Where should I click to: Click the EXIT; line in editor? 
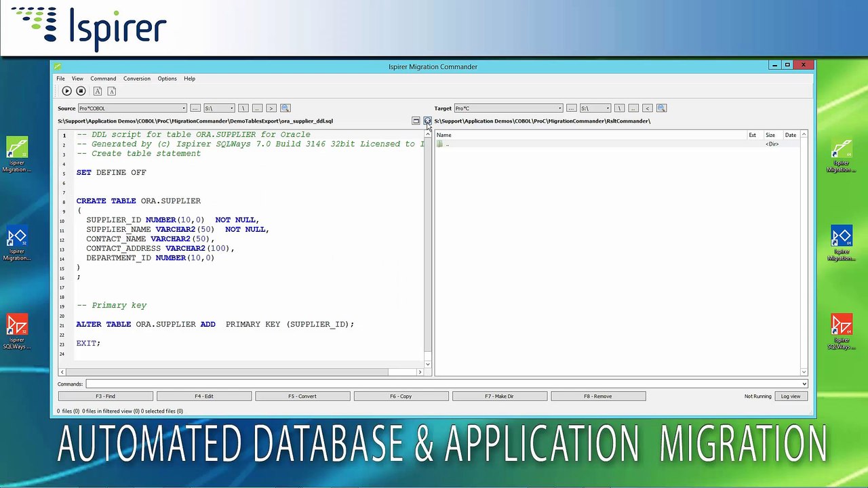pyautogui.click(x=88, y=343)
